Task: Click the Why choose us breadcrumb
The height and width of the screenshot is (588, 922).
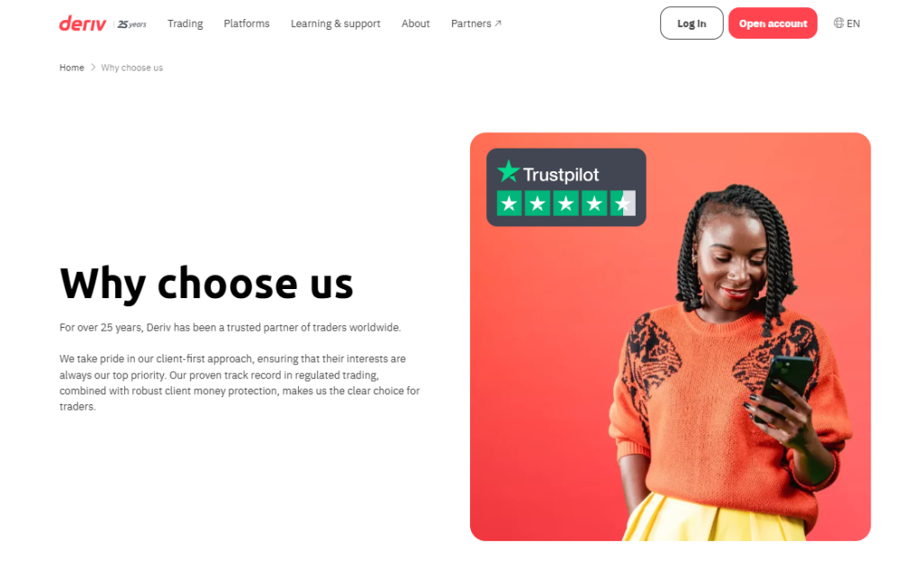Action: (x=131, y=68)
